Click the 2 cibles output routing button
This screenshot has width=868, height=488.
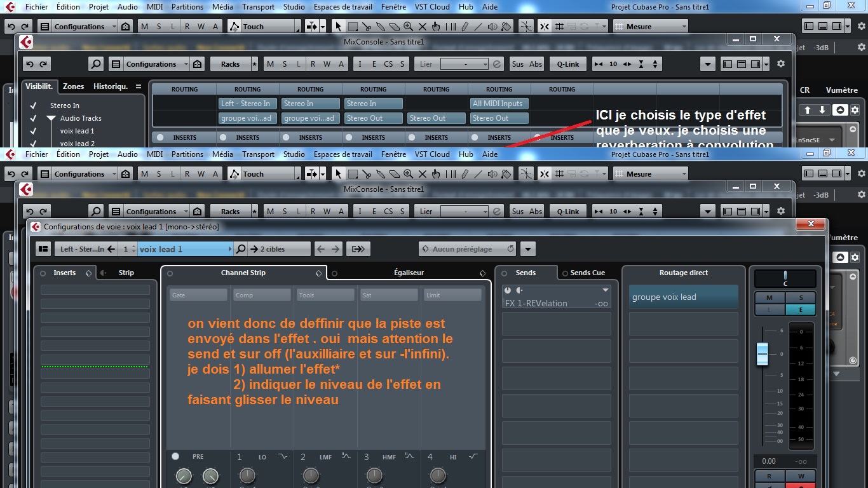pyautogui.click(x=278, y=249)
